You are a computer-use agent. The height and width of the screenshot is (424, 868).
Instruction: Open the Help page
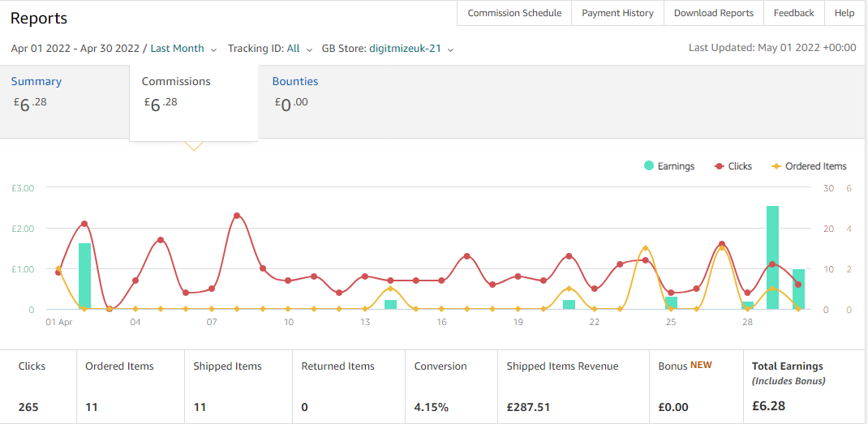844,13
